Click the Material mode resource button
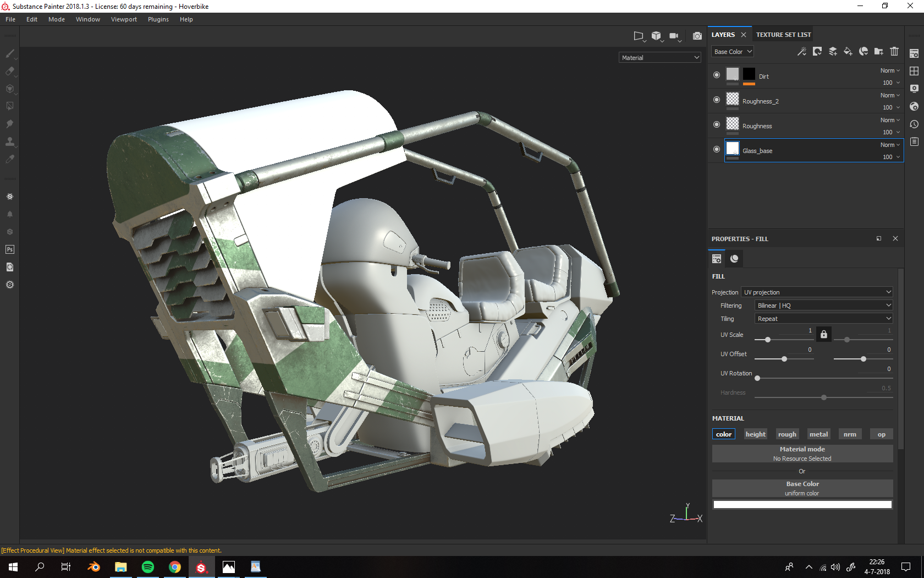This screenshot has width=924, height=578. (802, 454)
